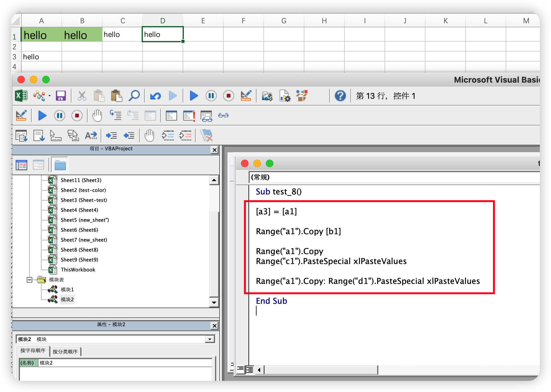Click the Clear Bookmarks flag icon
Image resolution: width=551 pixels, height=392 pixels.
(206, 135)
